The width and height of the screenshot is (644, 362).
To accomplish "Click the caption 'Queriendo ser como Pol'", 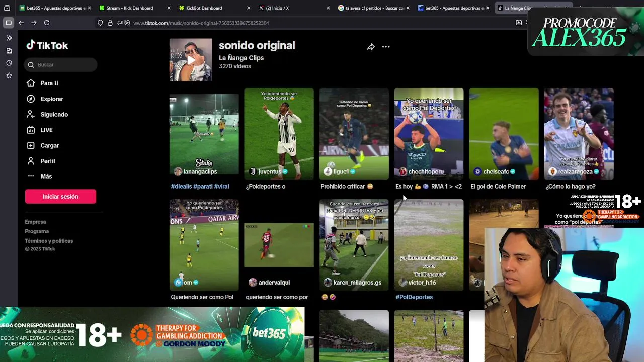I will 202,297.
